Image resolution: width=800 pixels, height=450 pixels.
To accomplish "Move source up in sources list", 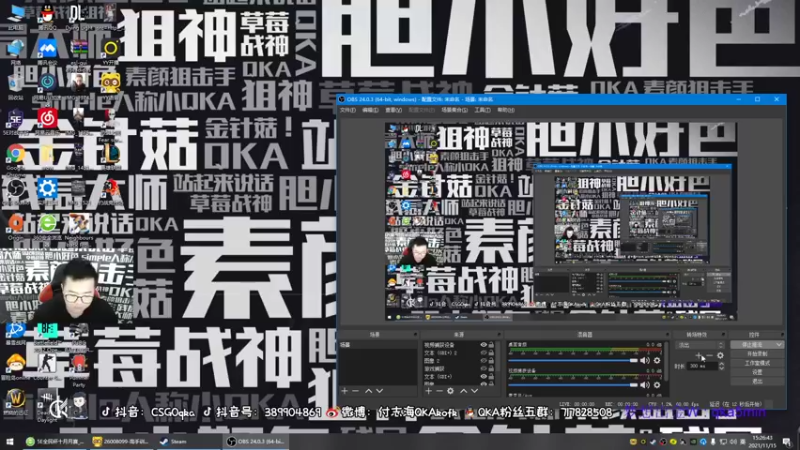I will point(463,391).
